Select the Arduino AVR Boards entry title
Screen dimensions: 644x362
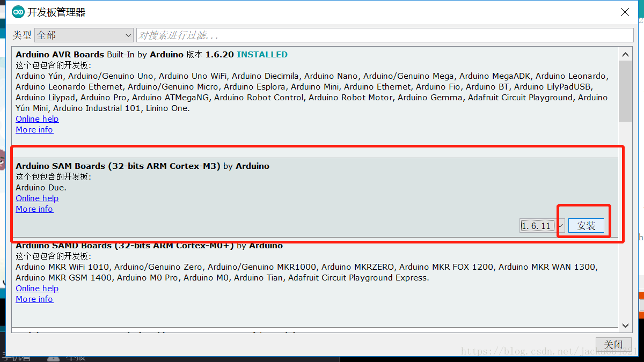tap(60, 55)
